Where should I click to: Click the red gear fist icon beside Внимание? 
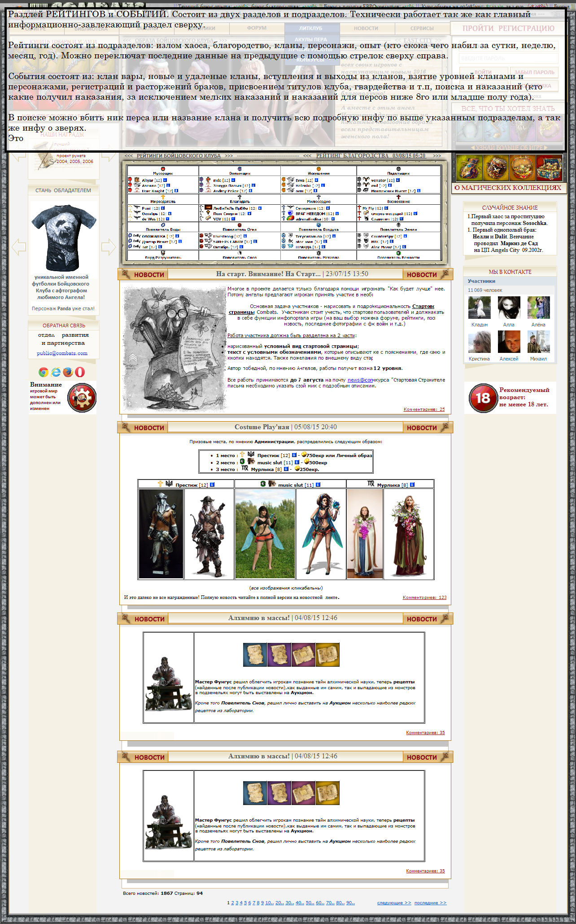(x=82, y=398)
